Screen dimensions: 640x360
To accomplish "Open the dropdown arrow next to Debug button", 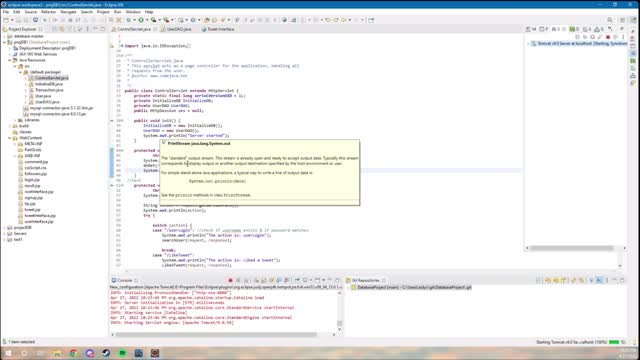I will (134, 20).
